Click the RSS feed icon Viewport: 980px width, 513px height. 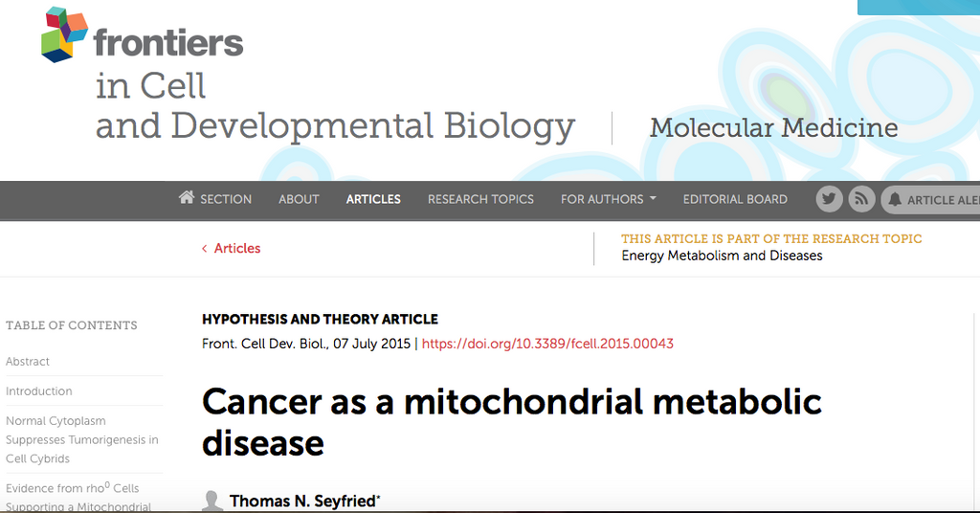pyautogui.click(x=861, y=199)
